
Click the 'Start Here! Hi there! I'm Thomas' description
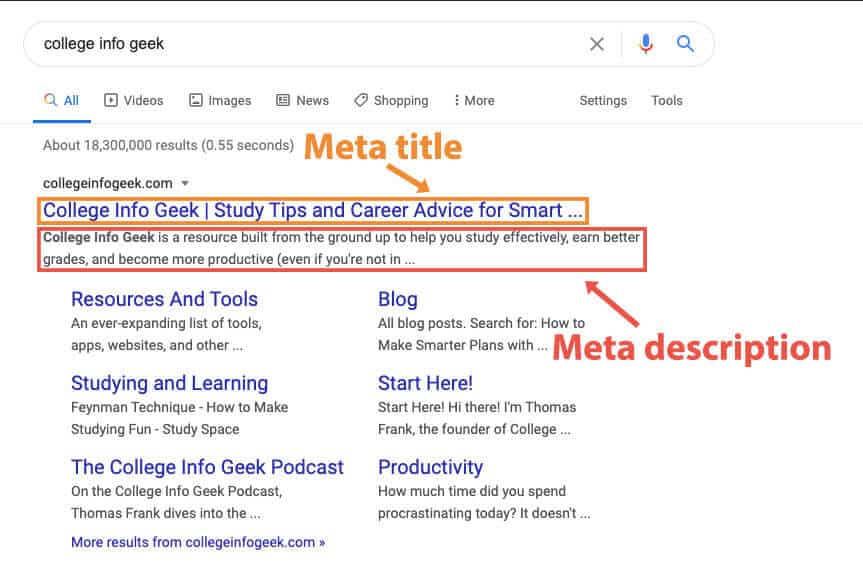click(x=477, y=418)
